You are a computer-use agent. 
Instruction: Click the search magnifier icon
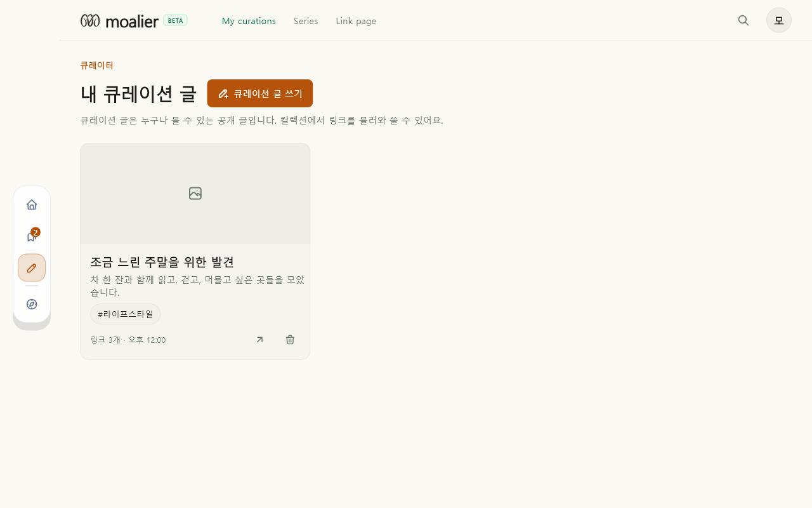(x=743, y=20)
